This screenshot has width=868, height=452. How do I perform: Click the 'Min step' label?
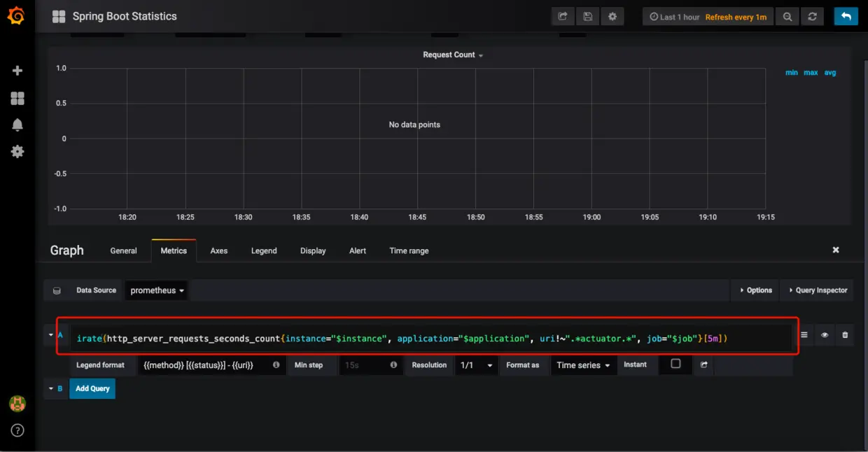coord(309,365)
